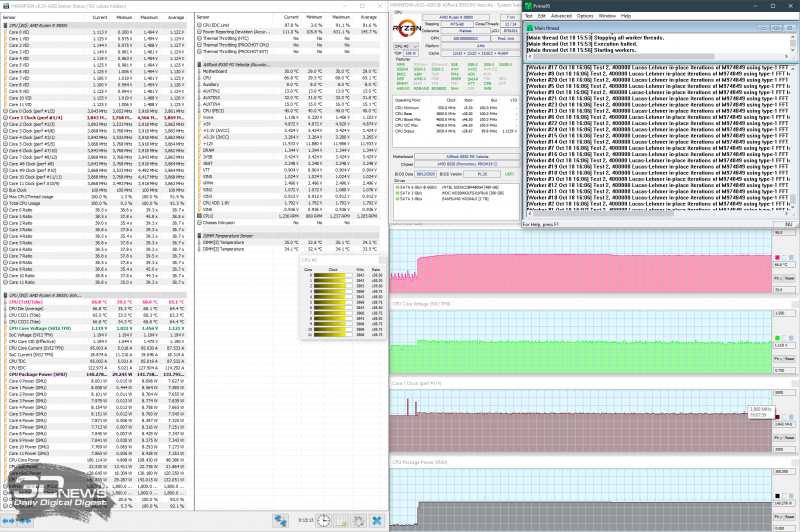The height and width of the screenshot is (532, 800).
Task: Click the CPU Package Power (SMU) row icon
Action: tap(6, 374)
